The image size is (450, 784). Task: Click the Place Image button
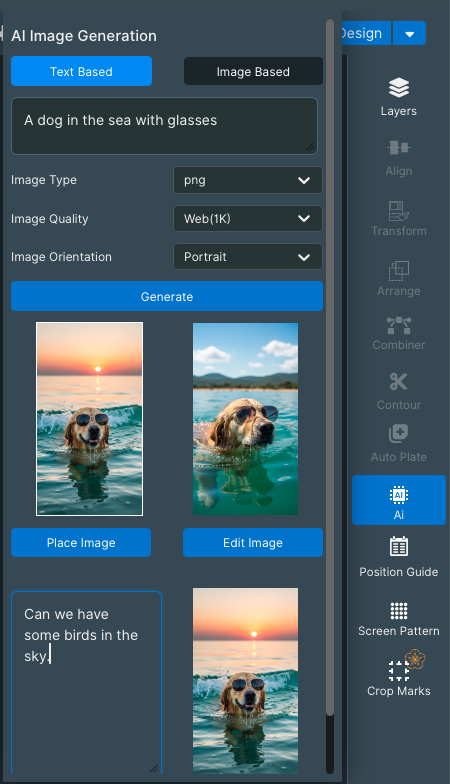(x=81, y=543)
